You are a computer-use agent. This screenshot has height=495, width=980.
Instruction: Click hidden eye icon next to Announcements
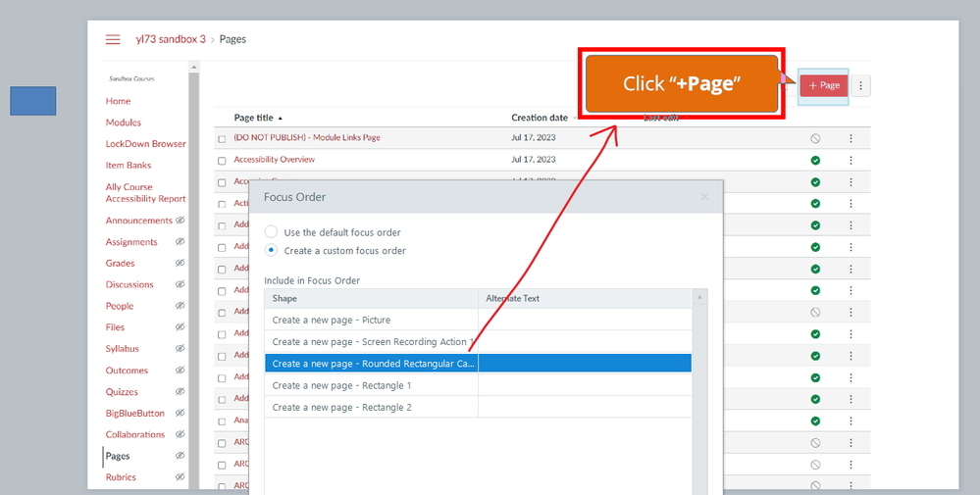point(180,221)
